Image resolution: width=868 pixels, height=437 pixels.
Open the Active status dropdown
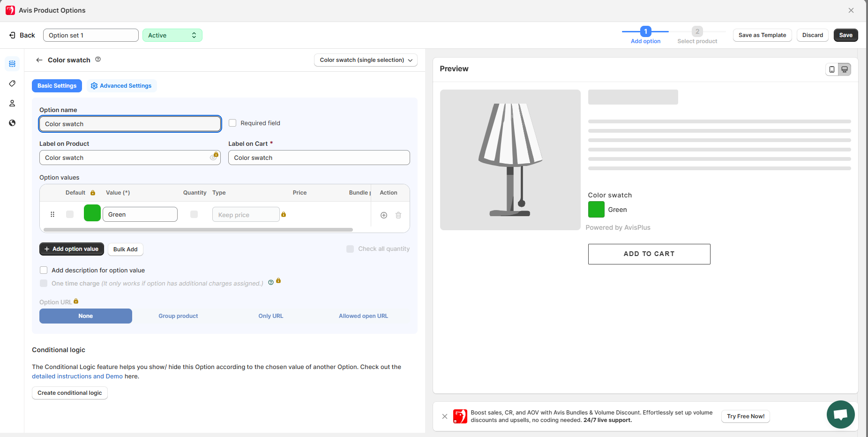click(x=172, y=36)
